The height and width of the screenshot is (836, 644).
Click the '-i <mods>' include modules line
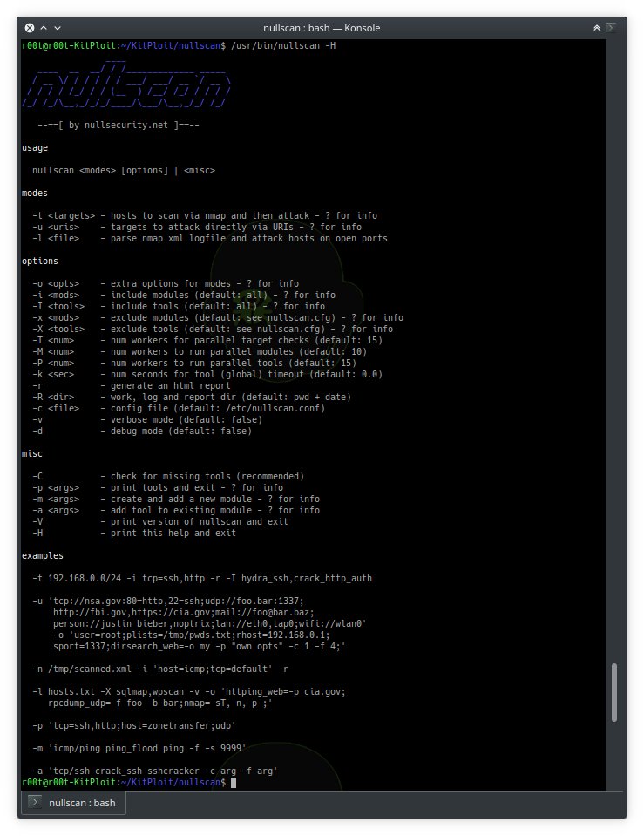tap(184, 295)
